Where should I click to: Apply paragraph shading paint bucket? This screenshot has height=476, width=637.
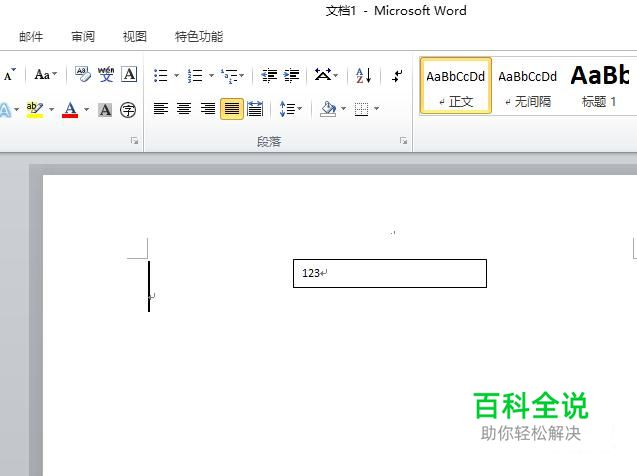tap(328, 109)
